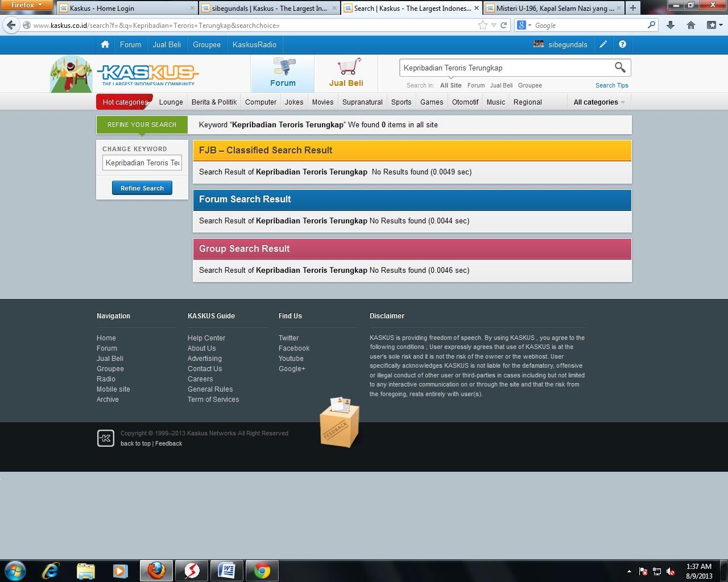Click the Firefox home toolbar icon
728x582 pixels.
click(691, 25)
